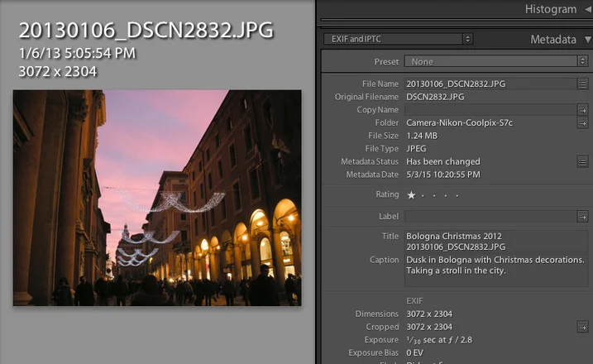
Task: Click overlay filename 20130106_DSCN2832.JPG above photo
Action: coord(146,31)
